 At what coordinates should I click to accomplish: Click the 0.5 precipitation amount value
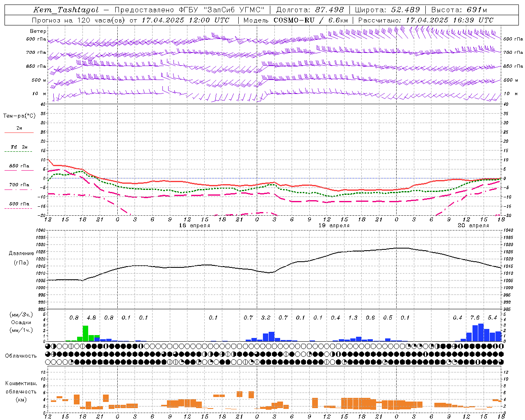tap(388, 318)
